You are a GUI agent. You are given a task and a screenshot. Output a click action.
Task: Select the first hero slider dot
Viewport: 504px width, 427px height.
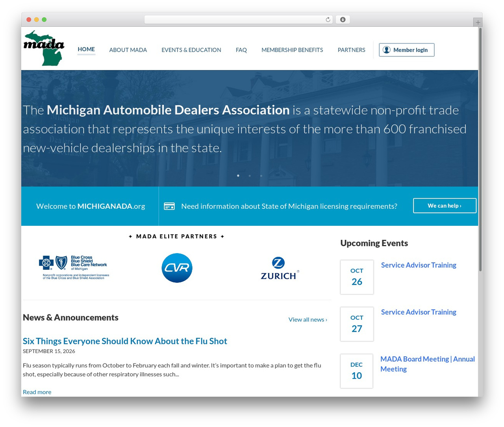coord(238,176)
